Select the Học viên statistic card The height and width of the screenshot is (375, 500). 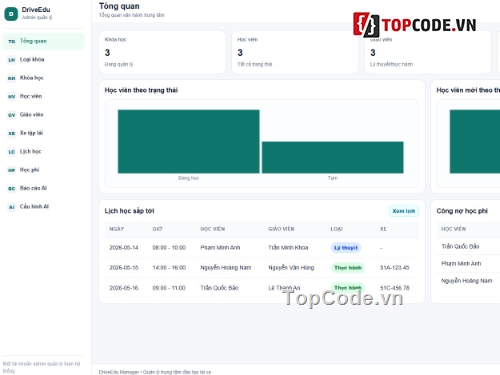point(295,52)
